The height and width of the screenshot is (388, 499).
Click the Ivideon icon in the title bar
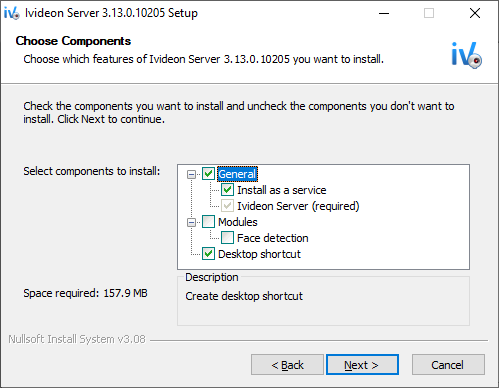tap(12, 13)
